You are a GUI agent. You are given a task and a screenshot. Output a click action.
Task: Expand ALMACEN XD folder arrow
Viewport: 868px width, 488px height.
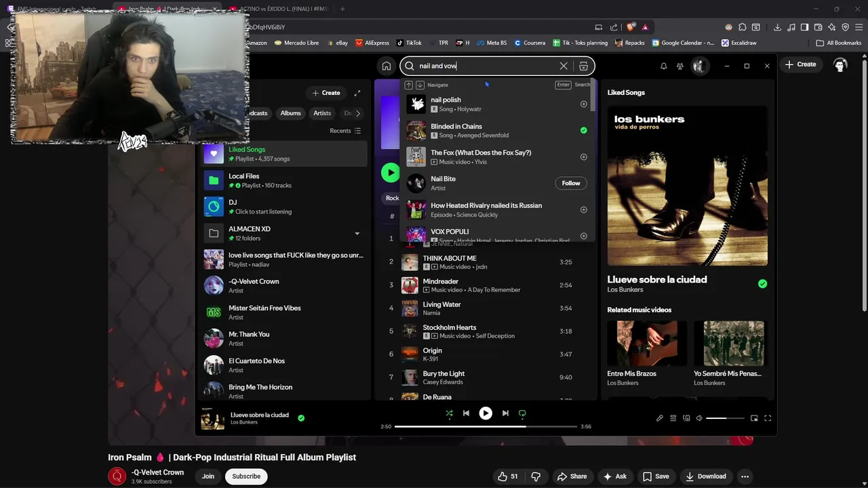click(x=357, y=234)
